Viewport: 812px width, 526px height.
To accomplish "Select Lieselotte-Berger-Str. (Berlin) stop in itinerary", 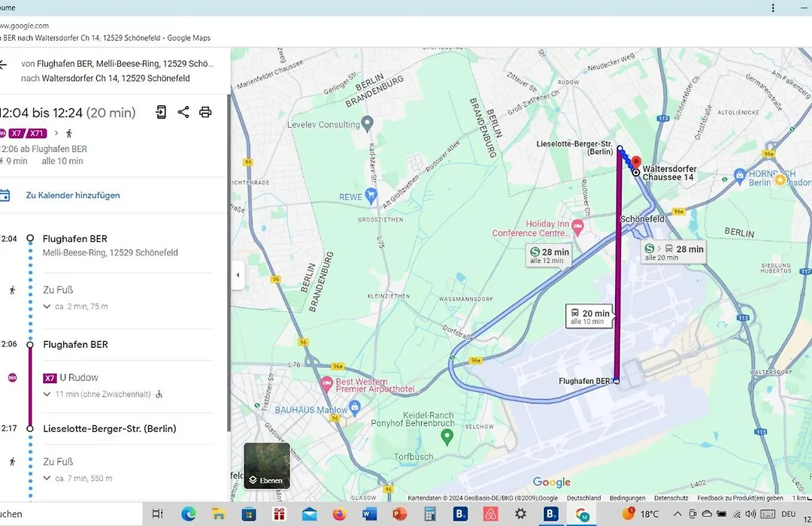I will pos(109,428).
